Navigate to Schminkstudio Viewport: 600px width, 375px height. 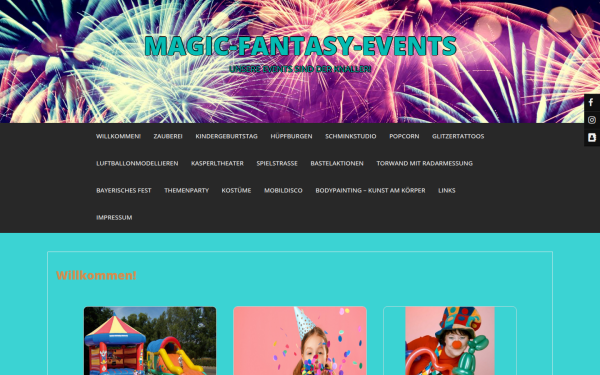point(351,136)
